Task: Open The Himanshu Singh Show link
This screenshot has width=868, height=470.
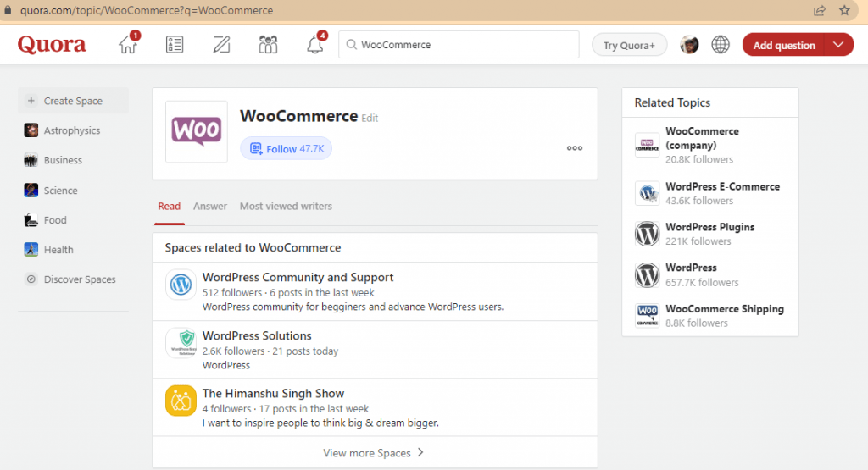Action: coord(274,394)
